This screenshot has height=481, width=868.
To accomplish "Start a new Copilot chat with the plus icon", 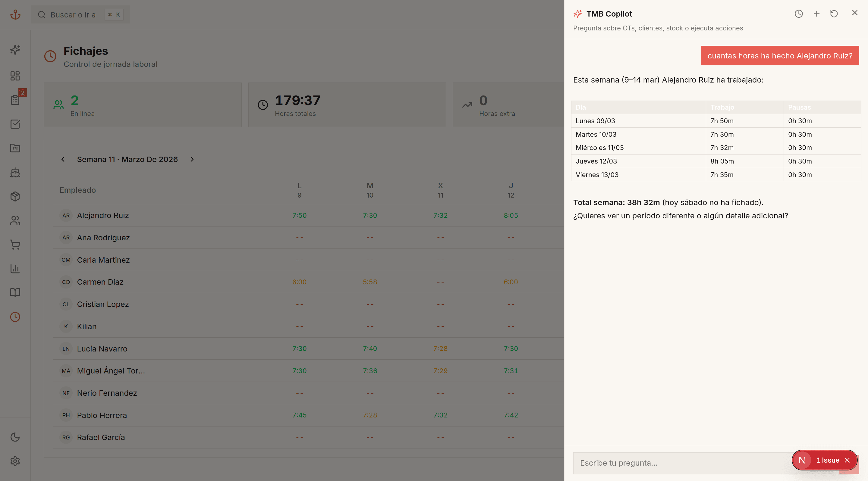I will (816, 14).
